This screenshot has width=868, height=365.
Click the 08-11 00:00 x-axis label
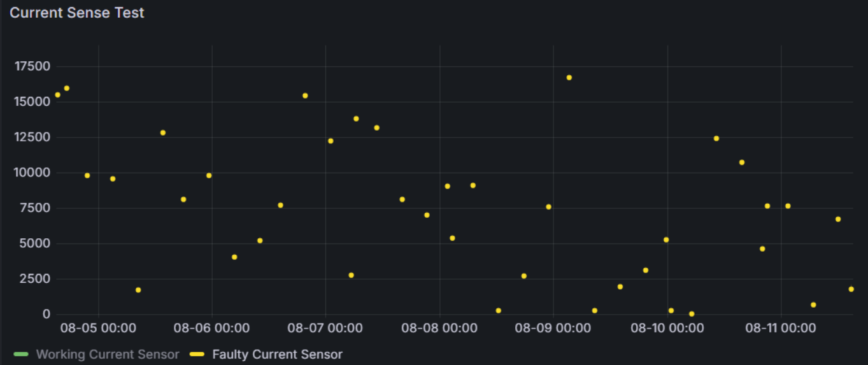coord(780,328)
